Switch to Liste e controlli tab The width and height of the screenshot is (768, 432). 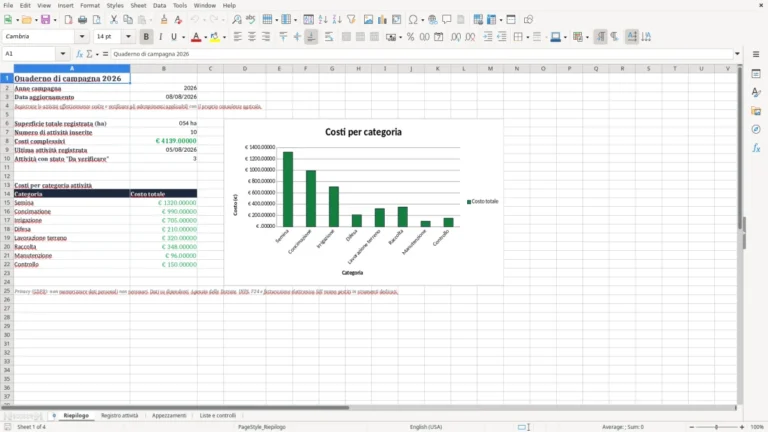217,415
